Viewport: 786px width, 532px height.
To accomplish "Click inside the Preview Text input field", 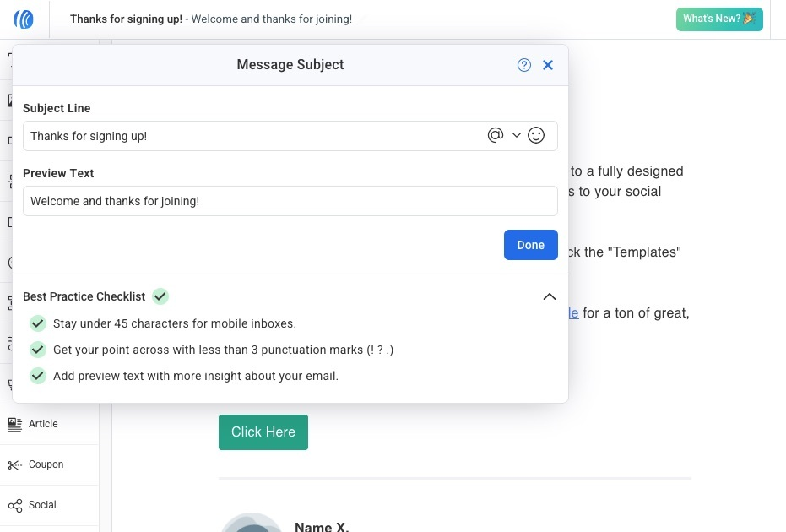I will pyautogui.click(x=290, y=201).
